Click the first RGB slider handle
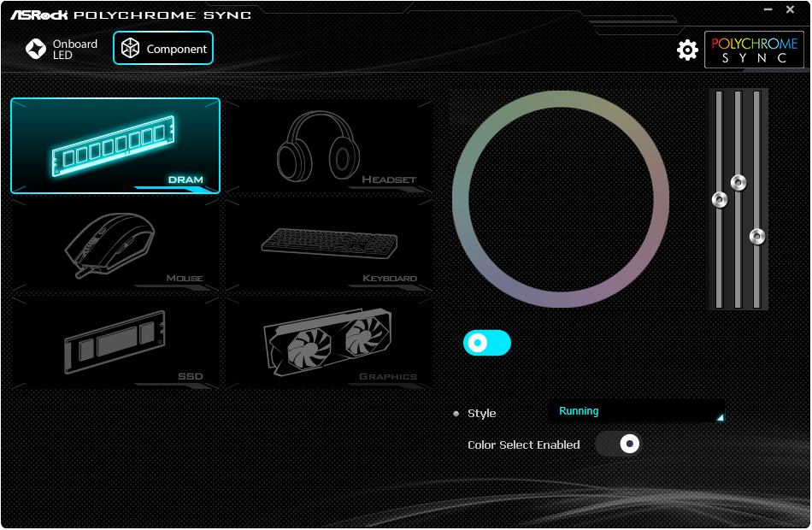The width and height of the screenshot is (812, 530). 720,199
